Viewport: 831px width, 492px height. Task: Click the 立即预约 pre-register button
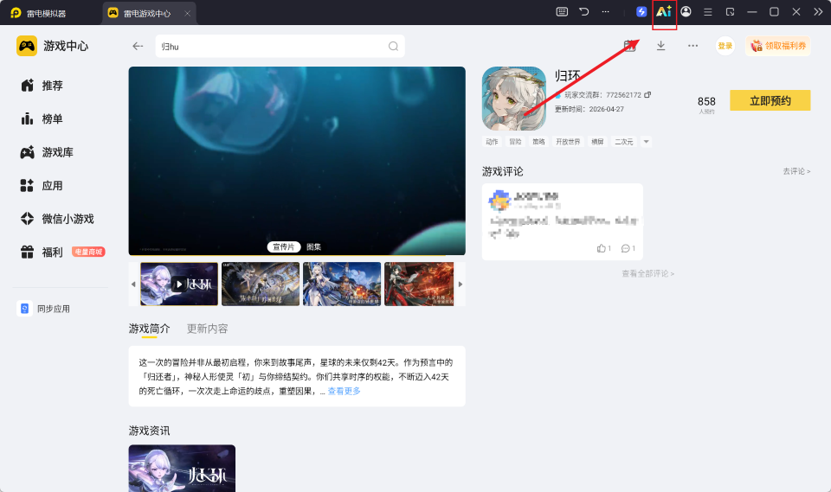pos(770,100)
